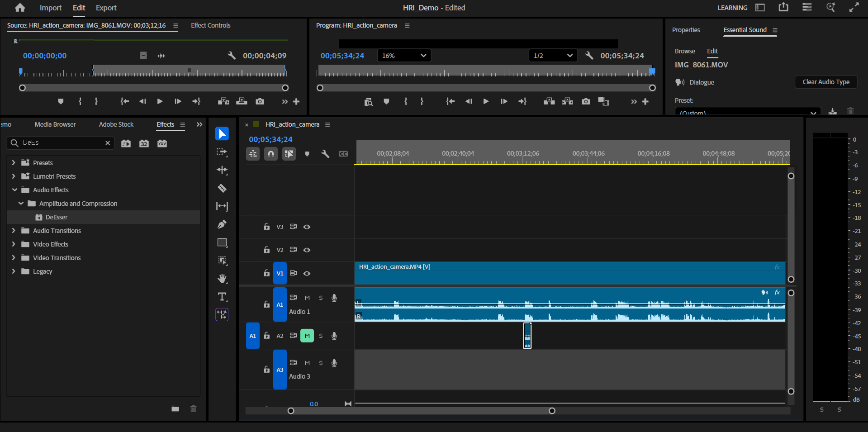Select the Type tool
This screenshot has height=432, width=868.
(222, 297)
